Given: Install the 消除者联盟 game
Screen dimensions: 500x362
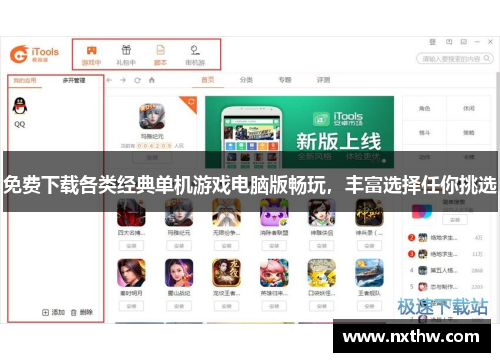Looking at the screenshot, I should pos(274,246).
